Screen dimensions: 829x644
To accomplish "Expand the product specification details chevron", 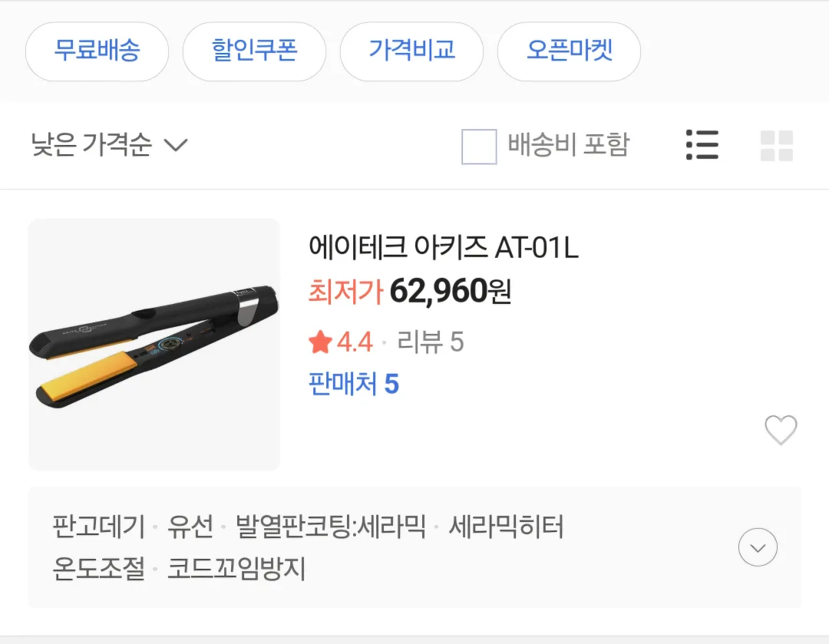I will [x=757, y=547].
